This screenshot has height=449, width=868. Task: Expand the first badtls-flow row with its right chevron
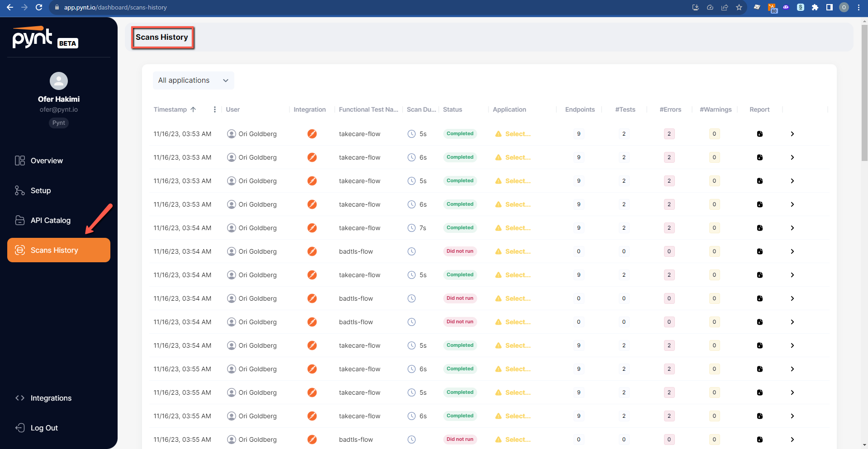tap(792, 251)
